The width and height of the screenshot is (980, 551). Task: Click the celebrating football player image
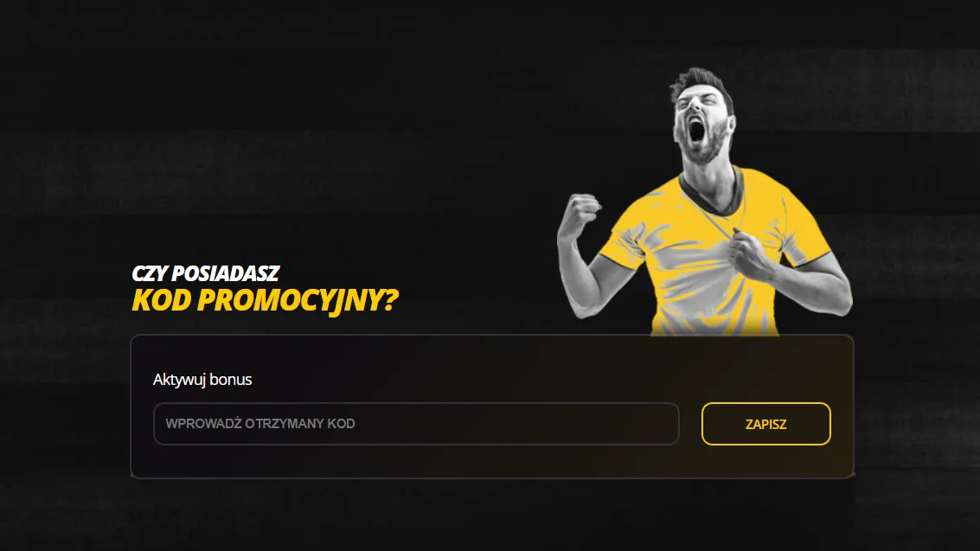click(704, 202)
